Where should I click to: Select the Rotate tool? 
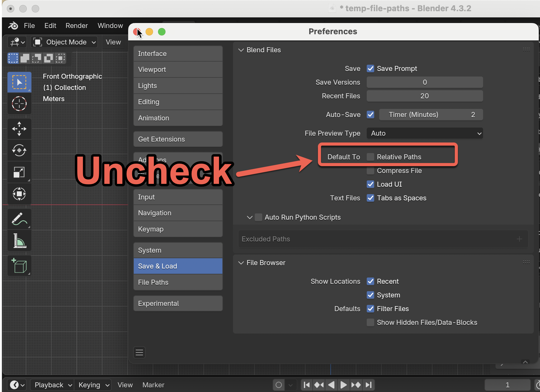(x=19, y=150)
